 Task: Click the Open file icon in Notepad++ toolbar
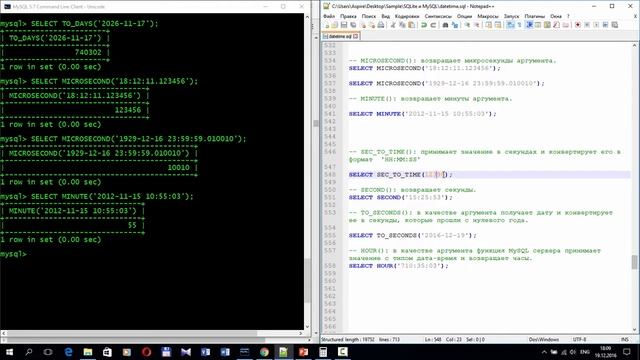tap(334, 25)
